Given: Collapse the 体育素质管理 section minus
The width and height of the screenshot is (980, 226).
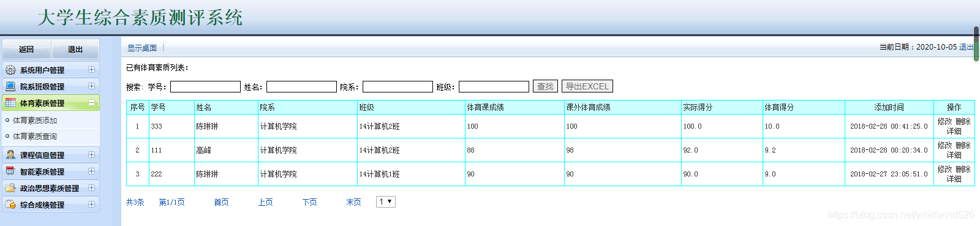Looking at the screenshot, I should (91, 103).
